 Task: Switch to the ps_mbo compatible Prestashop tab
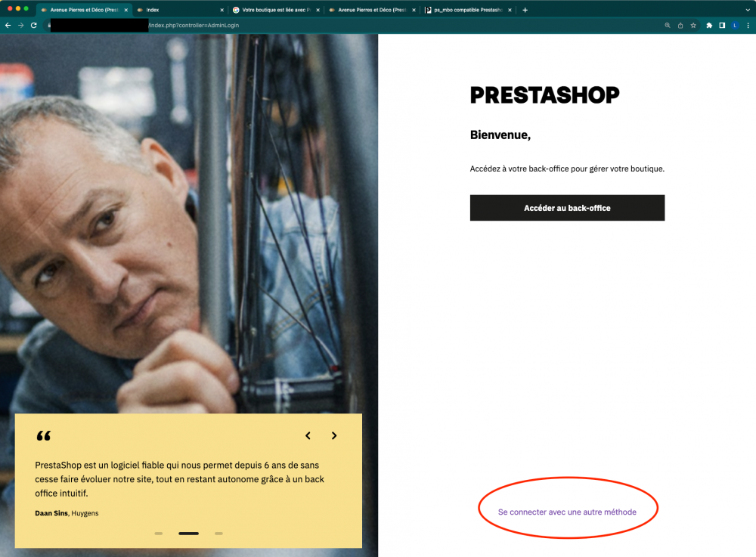tap(468, 10)
